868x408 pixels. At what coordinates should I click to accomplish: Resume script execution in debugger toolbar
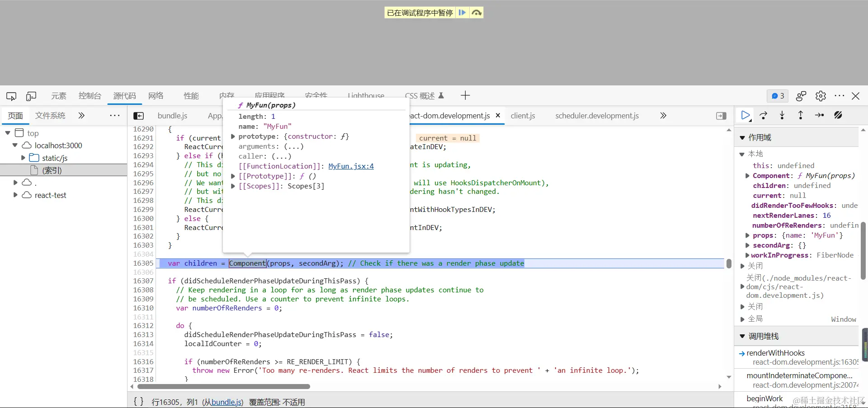pos(746,116)
